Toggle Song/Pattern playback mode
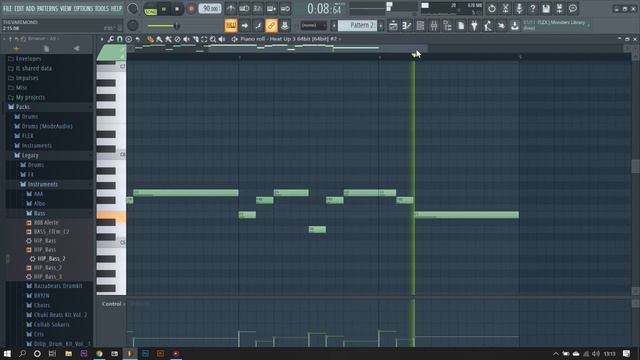This screenshot has width=640, height=360. coord(151,9)
